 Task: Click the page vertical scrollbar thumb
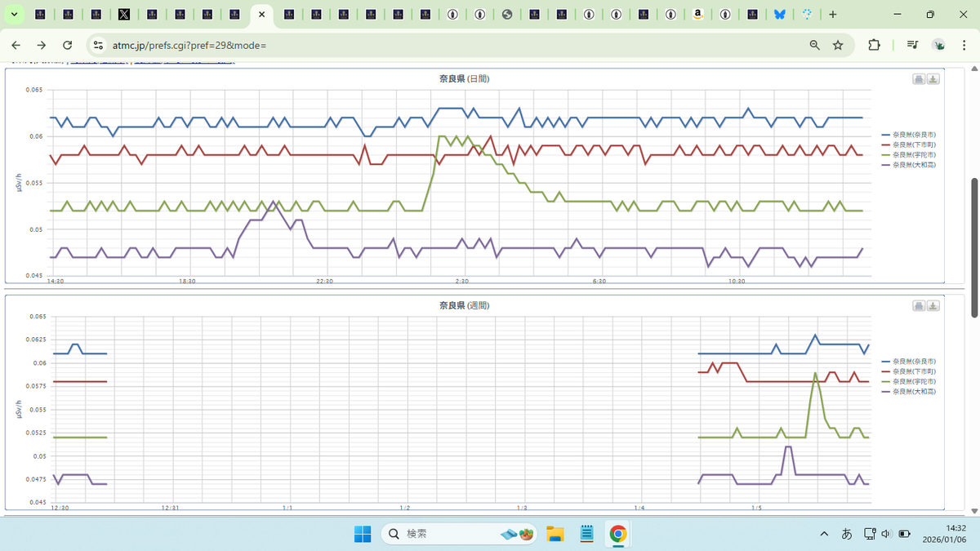973,247
